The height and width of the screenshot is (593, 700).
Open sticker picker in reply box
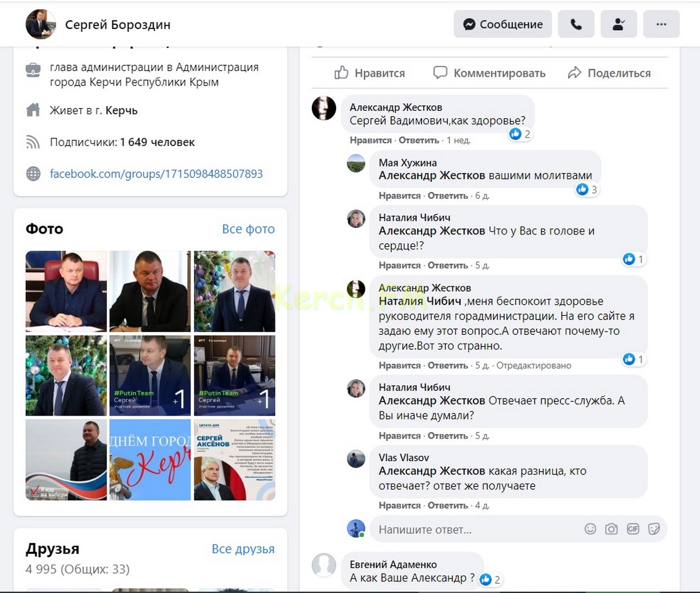[x=654, y=529]
